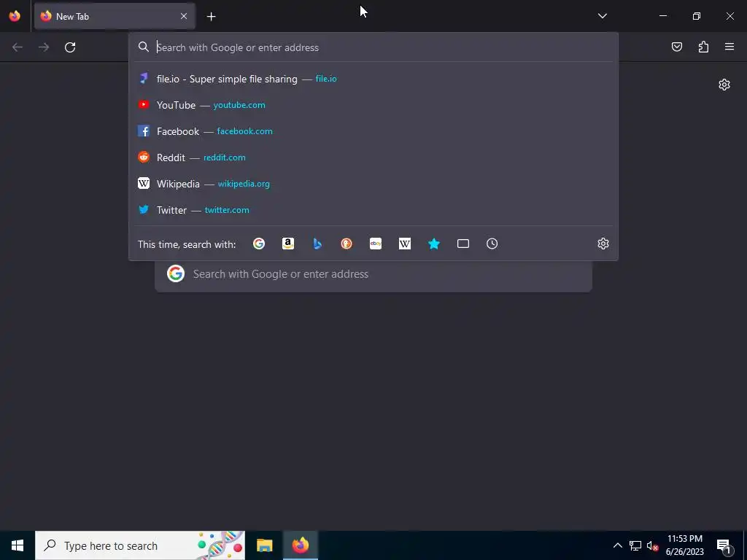
Task: Select the Facebook suggestion
Action: coord(373,131)
